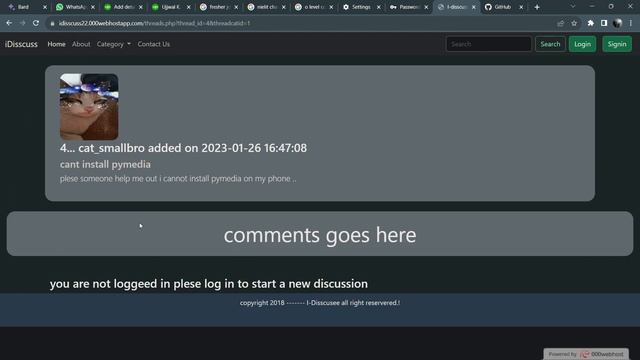This screenshot has height=360, width=640.
Task: Open the browser extensions puzzle icon
Action: (591, 23)
